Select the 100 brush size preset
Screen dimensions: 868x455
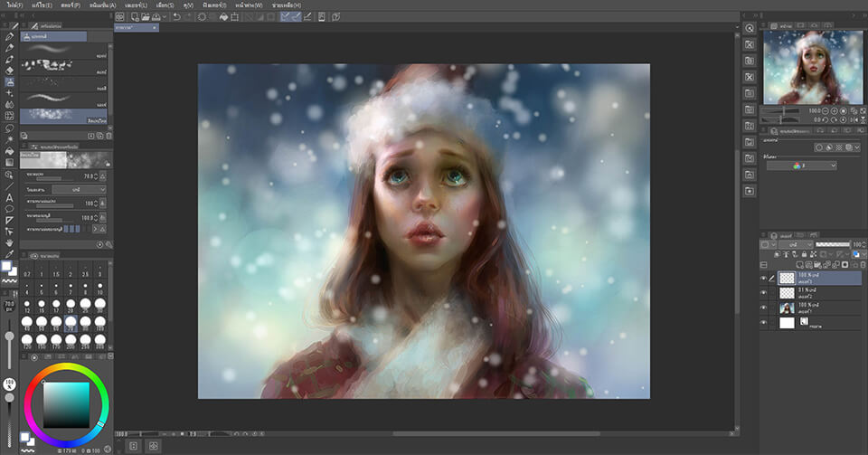99,321
